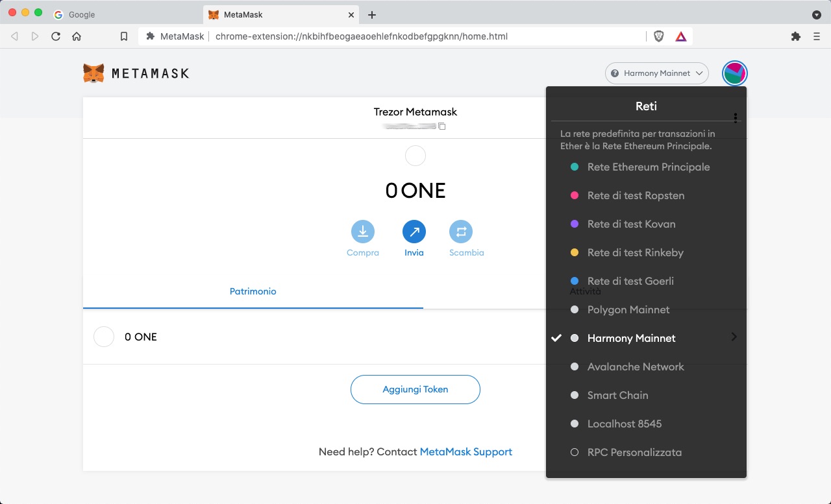Switch to Smart Chain network
Viewport: 831px width, 504px height.
click(646, 395)
